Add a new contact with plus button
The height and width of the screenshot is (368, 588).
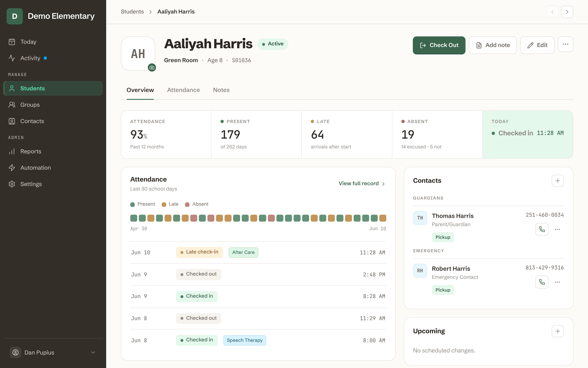(558, 181)
